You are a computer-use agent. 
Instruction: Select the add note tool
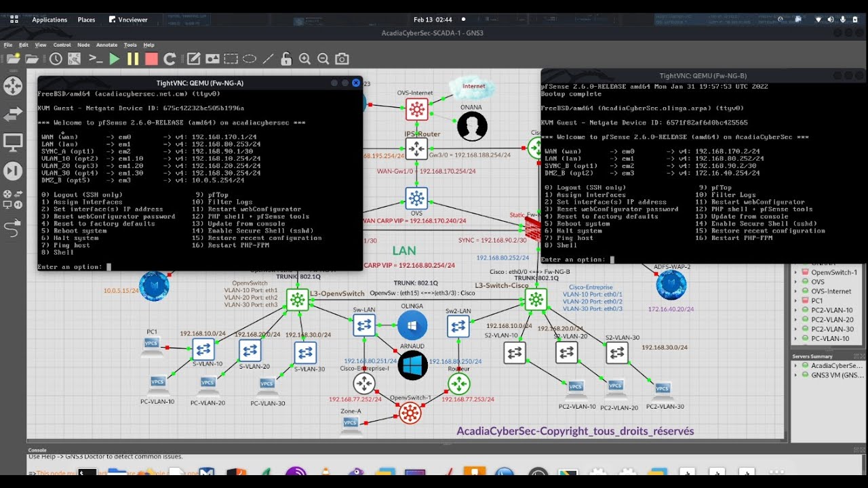194,59
